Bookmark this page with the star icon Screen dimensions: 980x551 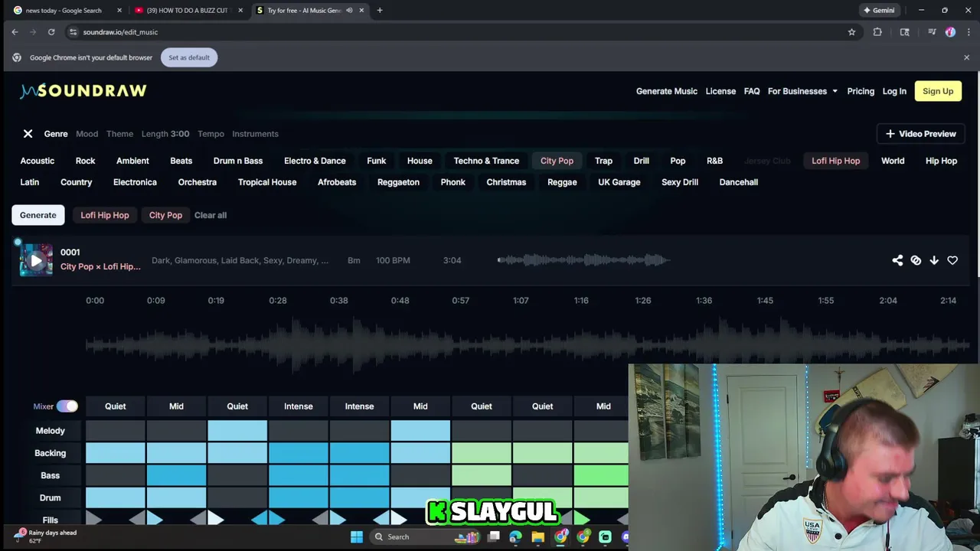tap(851, 32)
